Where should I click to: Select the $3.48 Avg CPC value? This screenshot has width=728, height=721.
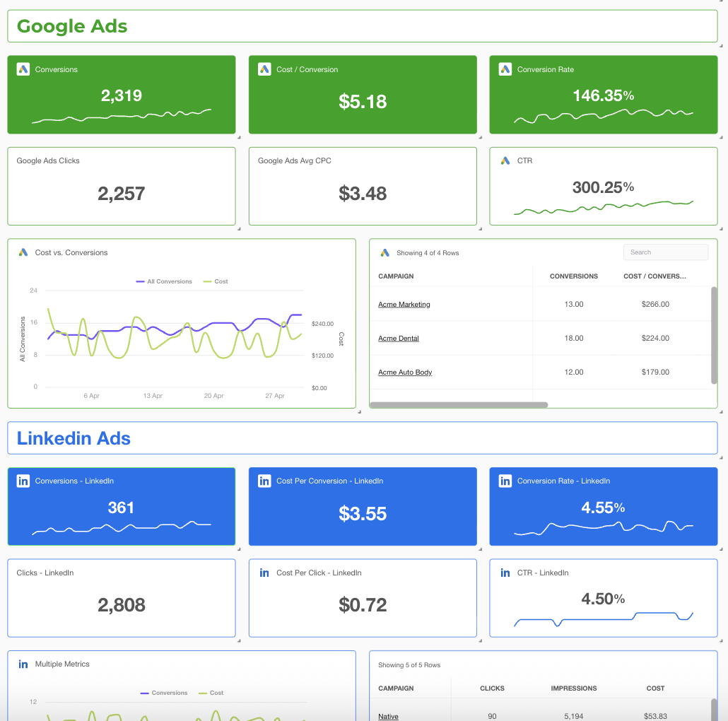click(363, 194)
